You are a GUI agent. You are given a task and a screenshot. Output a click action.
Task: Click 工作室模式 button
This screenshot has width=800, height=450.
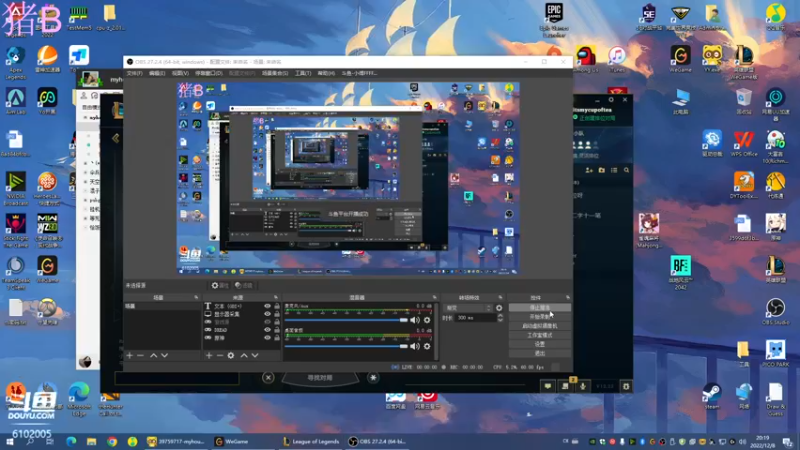(540, 335)
